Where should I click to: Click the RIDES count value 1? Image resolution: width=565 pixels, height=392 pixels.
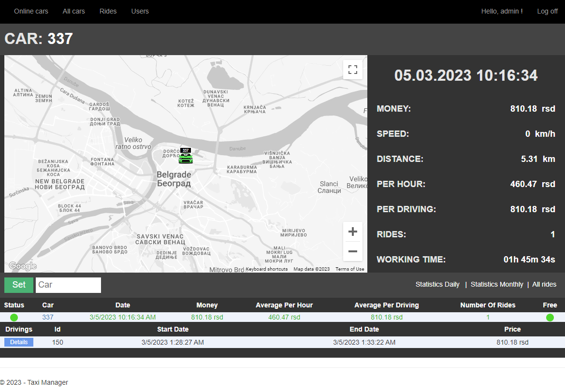(x=553, y=234)
